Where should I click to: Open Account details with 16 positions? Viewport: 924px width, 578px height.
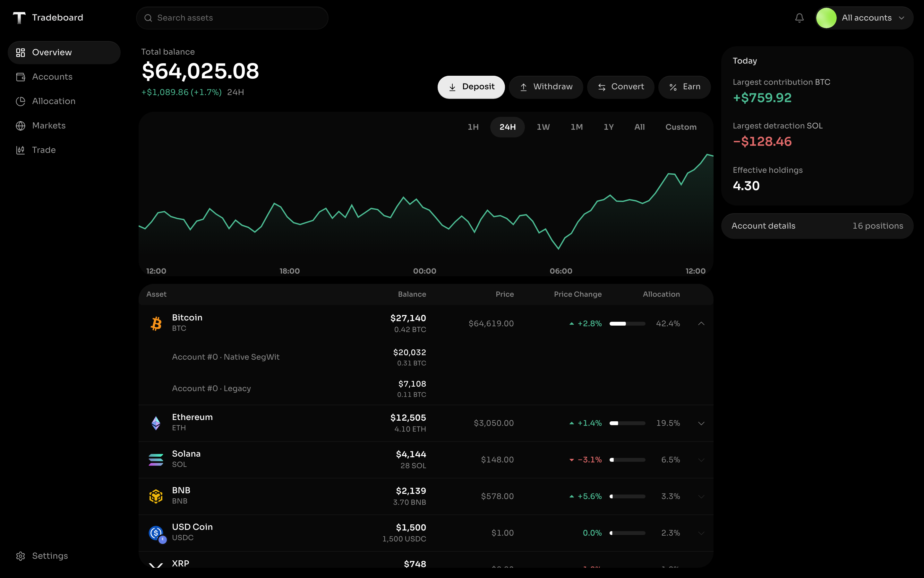coord(817,226)
